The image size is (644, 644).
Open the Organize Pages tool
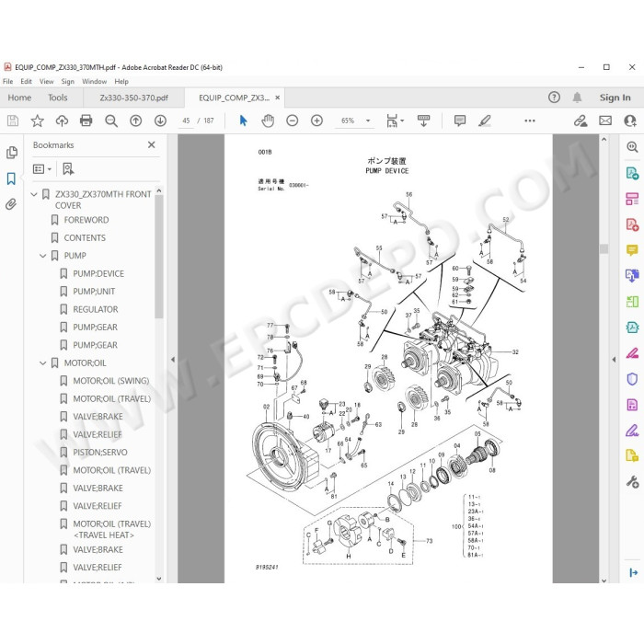pos(632,199)
